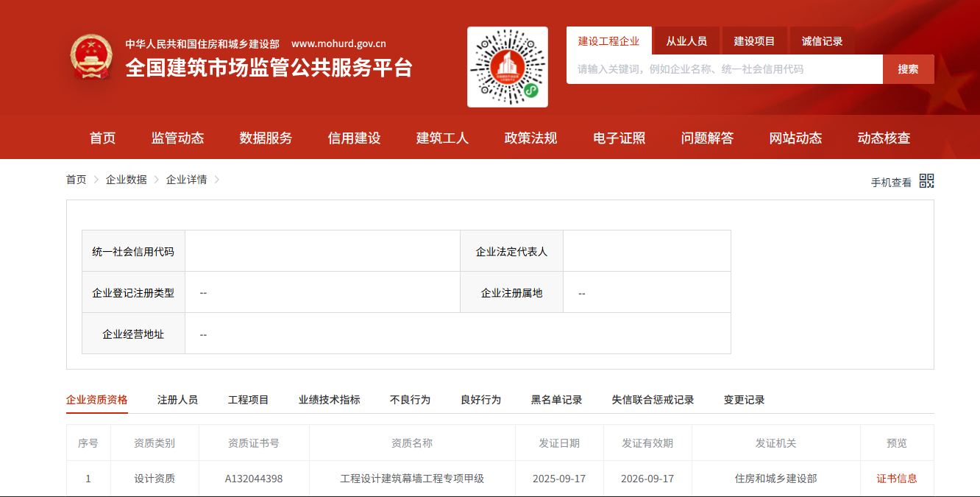
Task: Open the 黑名单记录 tab
Action: [556, 400]
